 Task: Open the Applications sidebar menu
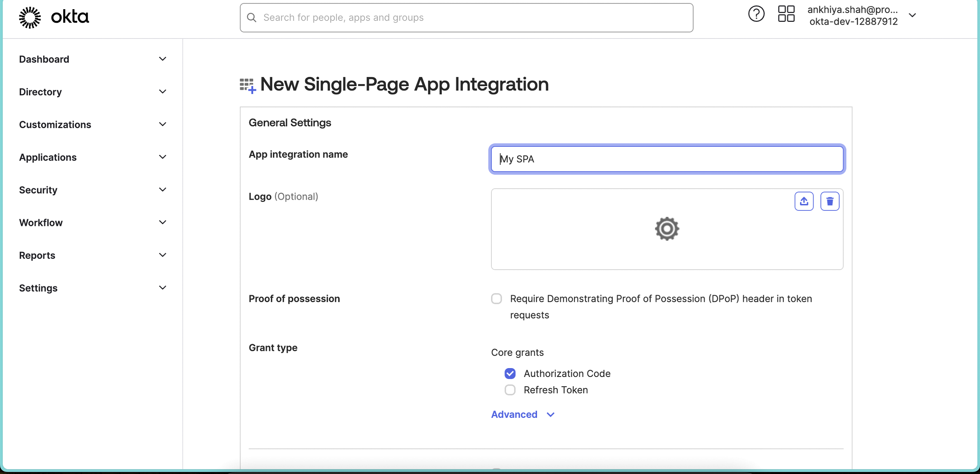point(48,157)
